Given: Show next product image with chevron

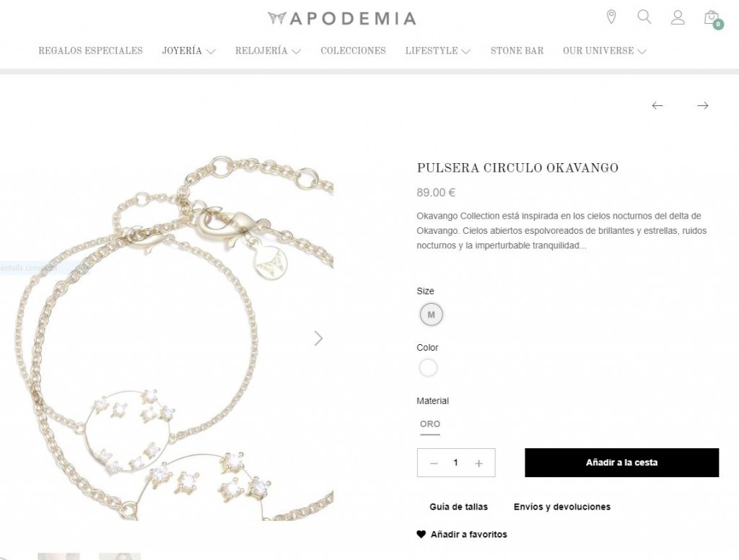Looking at the screenshot, I should pos(318,338).
